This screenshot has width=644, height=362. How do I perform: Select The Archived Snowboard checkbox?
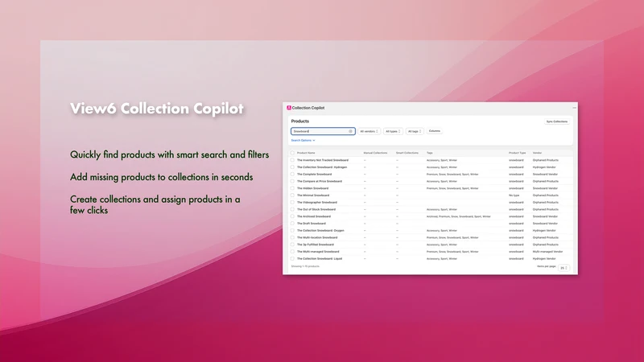pyautogui.click(x=292, y=216)
